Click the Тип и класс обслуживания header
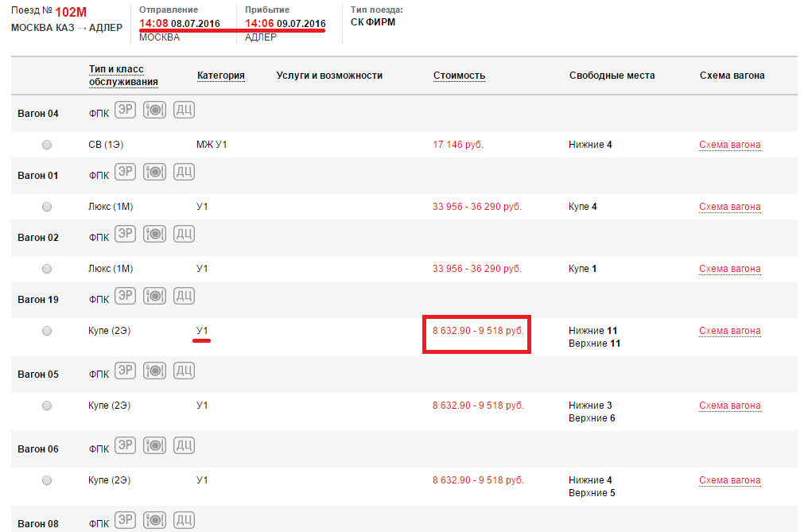The image size is (812, 532). [123, 76]
